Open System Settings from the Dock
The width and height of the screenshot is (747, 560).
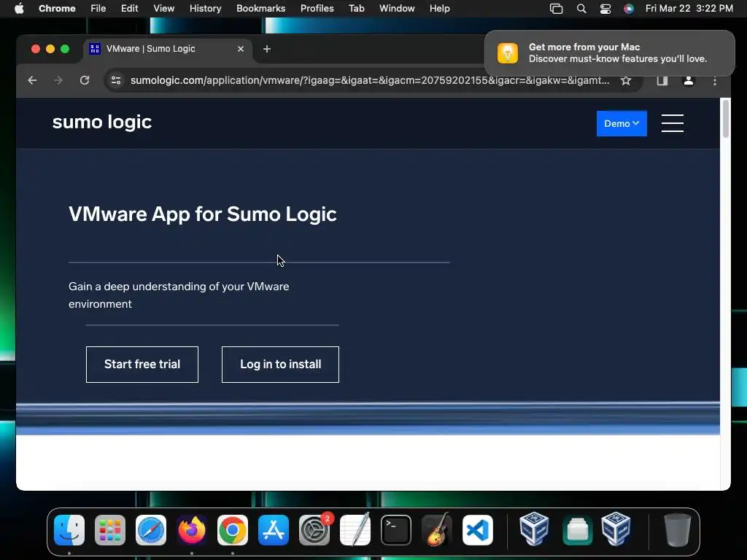point(314,530)
